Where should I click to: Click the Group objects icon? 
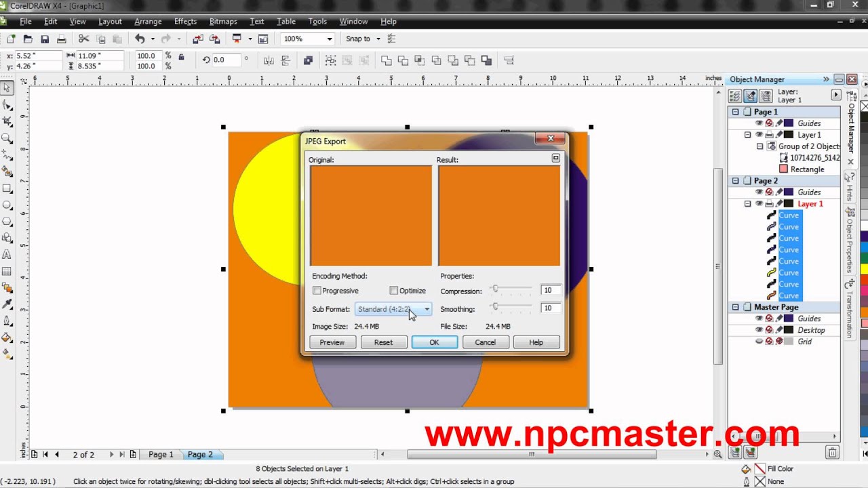(x=330, y=60)
